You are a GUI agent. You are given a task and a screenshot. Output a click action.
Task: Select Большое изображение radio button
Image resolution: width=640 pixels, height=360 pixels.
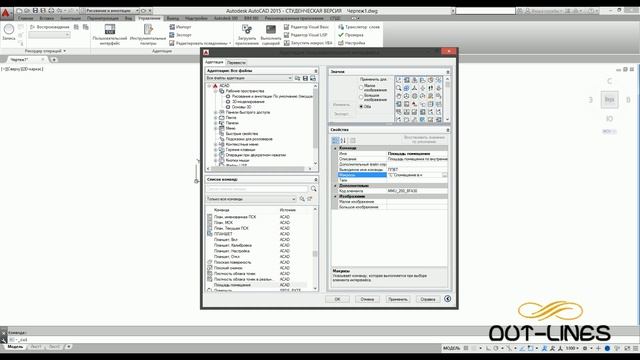coord(361,97)
